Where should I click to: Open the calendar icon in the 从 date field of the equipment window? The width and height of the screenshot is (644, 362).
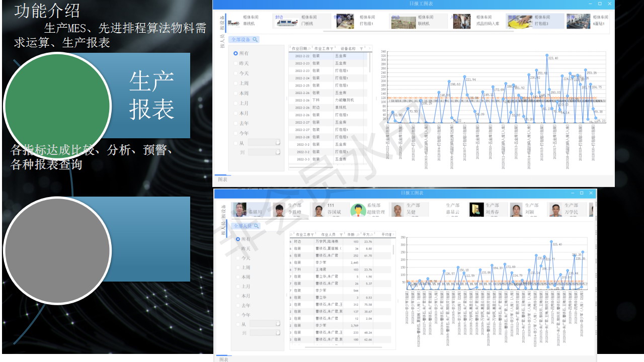(277, 143)
